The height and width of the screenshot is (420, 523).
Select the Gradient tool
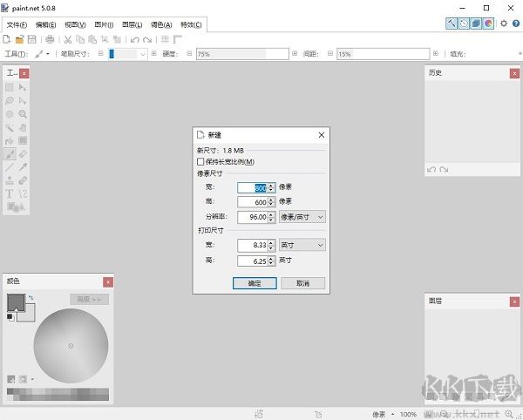(x=23, y=140)
